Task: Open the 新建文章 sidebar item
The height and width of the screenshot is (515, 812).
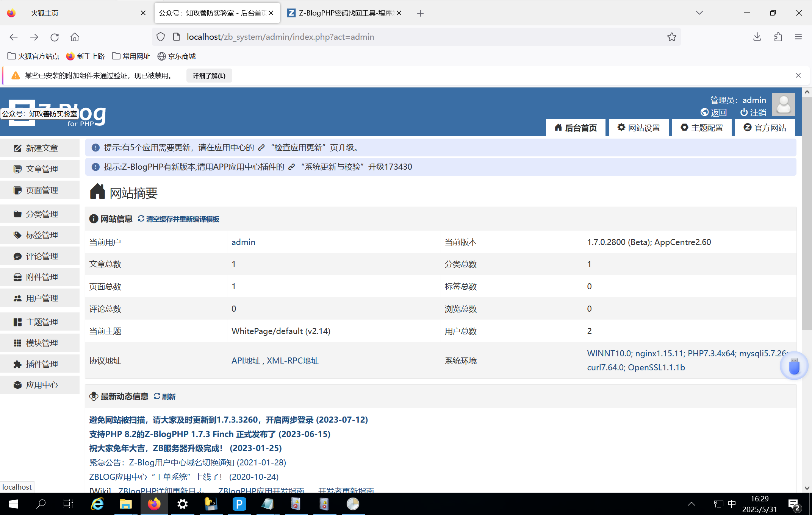Action: (x=41, y=148)
